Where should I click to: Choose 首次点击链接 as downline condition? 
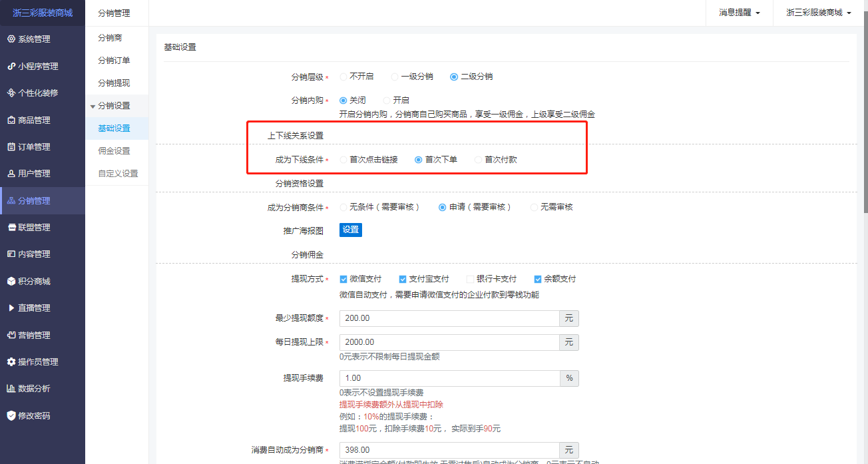[343, 160]
